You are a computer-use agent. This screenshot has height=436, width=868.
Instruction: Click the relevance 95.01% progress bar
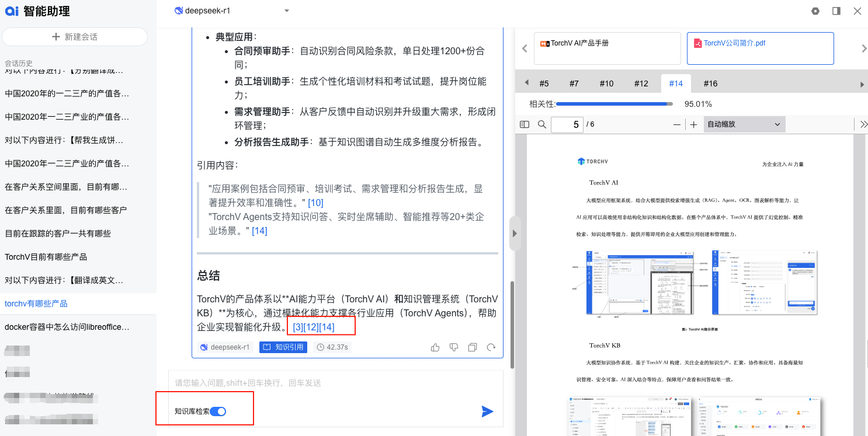(614, 104)
